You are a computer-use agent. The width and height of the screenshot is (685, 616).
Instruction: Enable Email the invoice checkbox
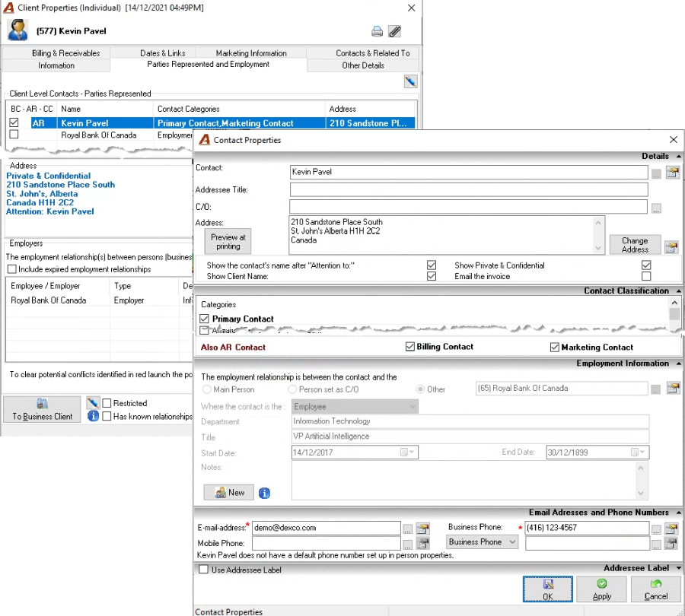(646, 276)
